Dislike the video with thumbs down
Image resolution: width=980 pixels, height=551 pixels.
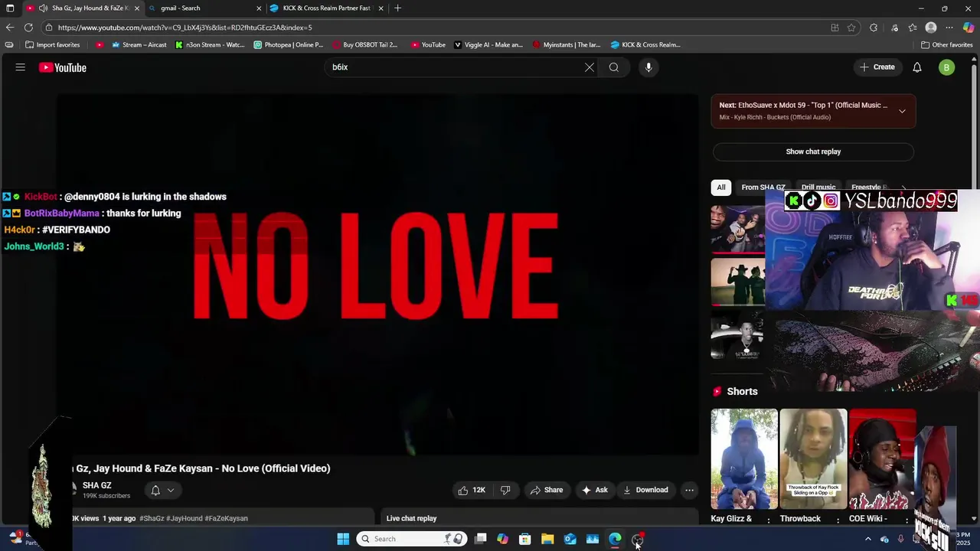(x=505, y=490)
